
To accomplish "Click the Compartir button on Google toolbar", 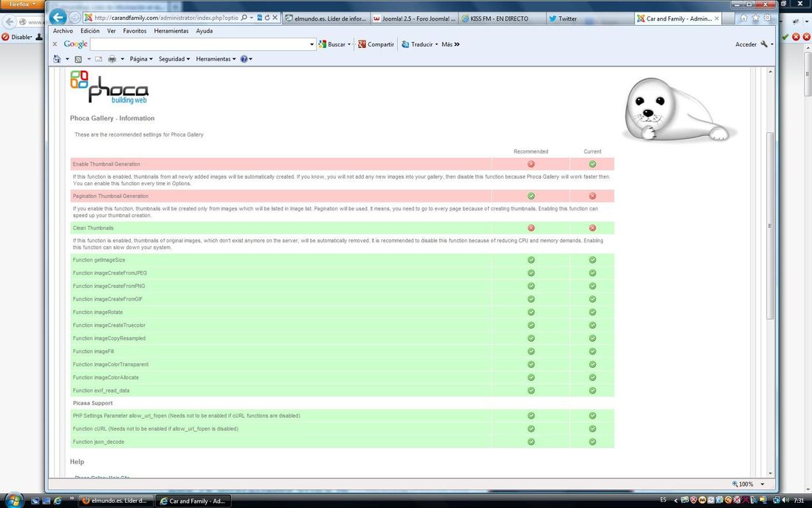I will tap(376, 44).
